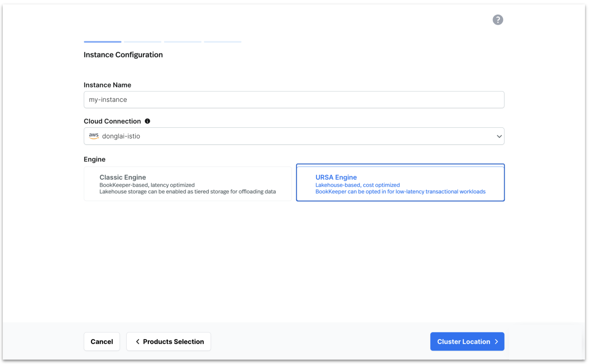Image resolution: width=589 pixels, height=364 pixels.
Task: Select the Classic Engine option
Action: tap(187, 184)
